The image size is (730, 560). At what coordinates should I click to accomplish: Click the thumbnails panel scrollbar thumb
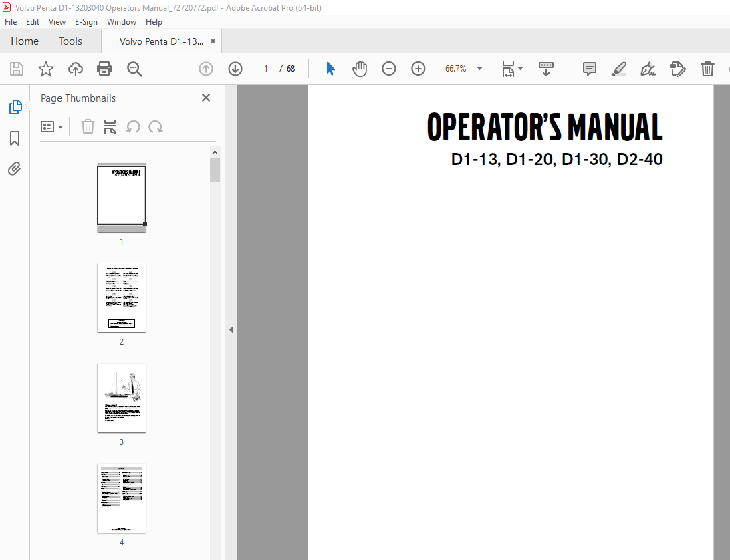tap(215, 170)
